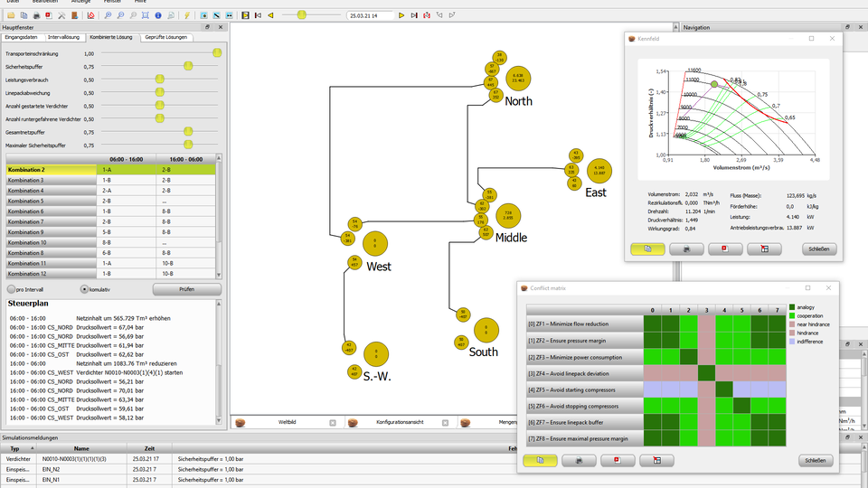Close the Weltbild tab with its x

click(333, 423)
